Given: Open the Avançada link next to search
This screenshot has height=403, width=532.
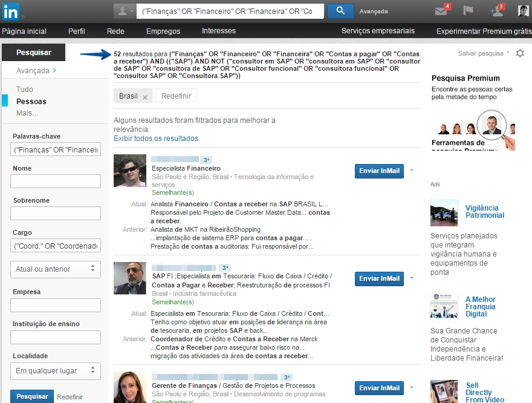Looking at the screenshot, I should coord(374,11).
